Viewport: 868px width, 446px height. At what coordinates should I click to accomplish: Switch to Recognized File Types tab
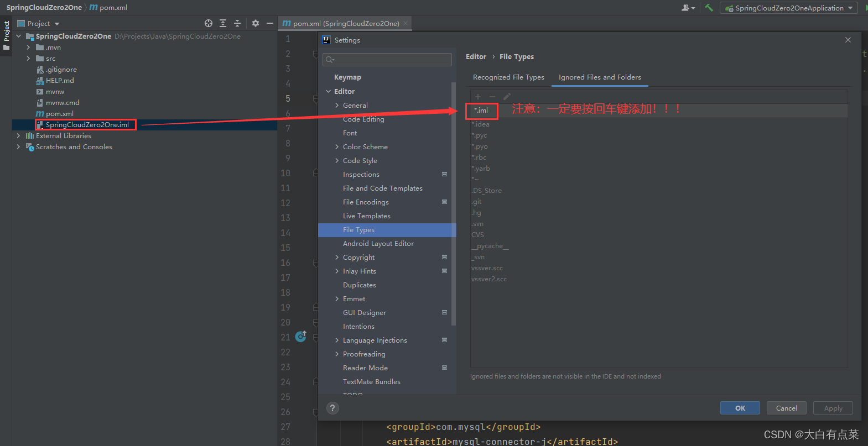click(x=508, y=77)
